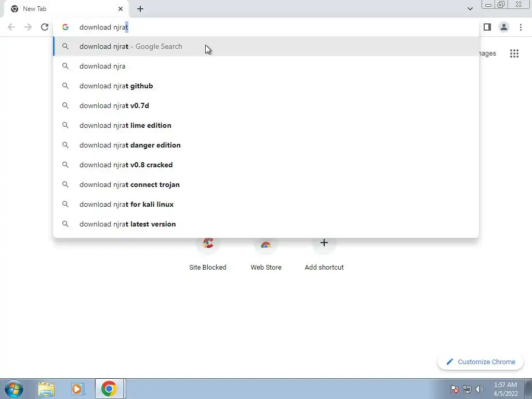
Task: Click the Customize Chrome button
Action: click(x=481, y=362)
